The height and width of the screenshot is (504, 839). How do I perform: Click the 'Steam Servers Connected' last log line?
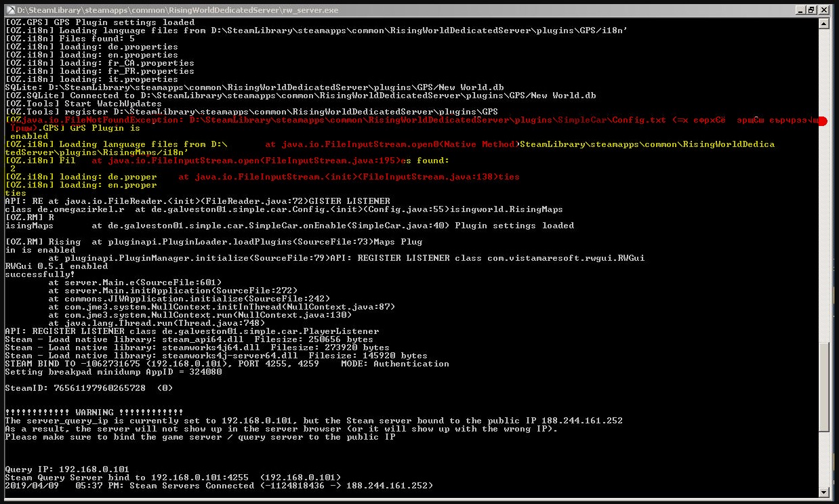click(x=218, y=486)
